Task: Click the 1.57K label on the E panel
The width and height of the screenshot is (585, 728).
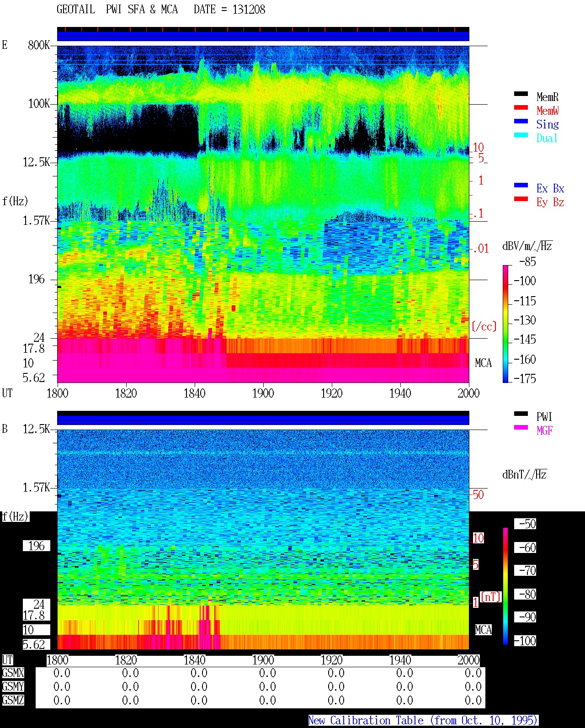Action: 37,221
